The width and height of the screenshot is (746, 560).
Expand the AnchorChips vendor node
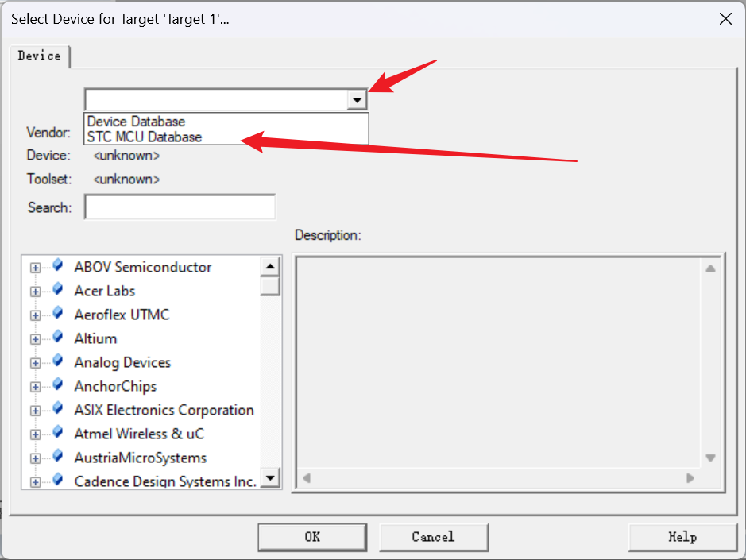click(x=35, y=387)
